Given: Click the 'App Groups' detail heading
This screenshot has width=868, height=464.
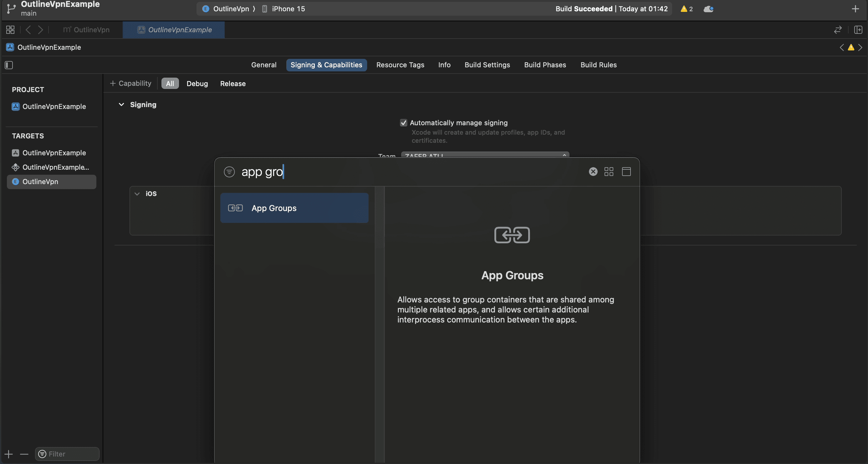Looking at the screenshot, I should point(512,275).
